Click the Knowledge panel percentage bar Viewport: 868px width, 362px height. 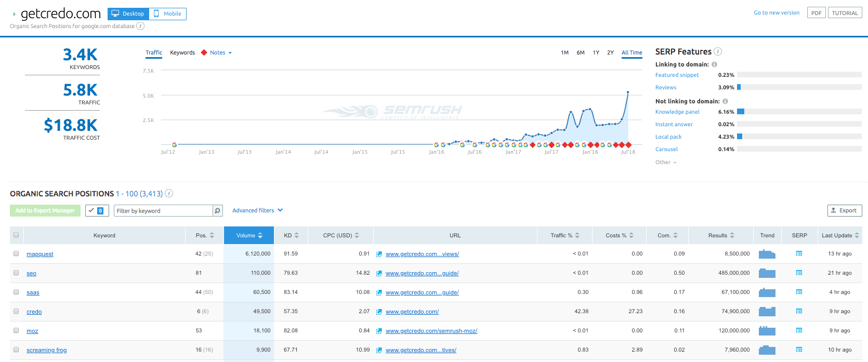(799, 112)
